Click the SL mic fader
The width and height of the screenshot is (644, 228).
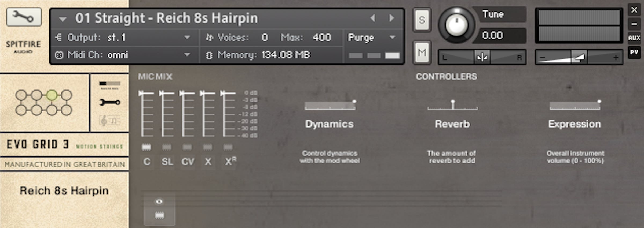pyautogui.click(x=167, y=114)
